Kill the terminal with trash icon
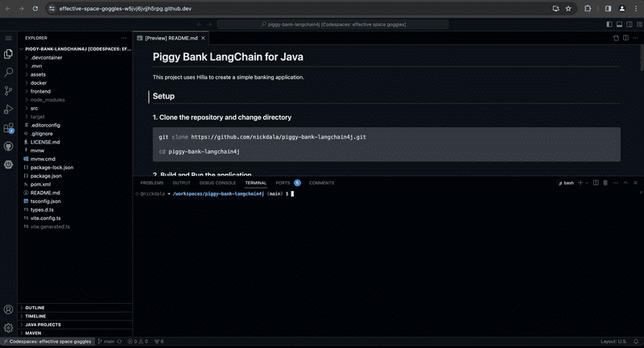644x348 pixels. [605, 183]
